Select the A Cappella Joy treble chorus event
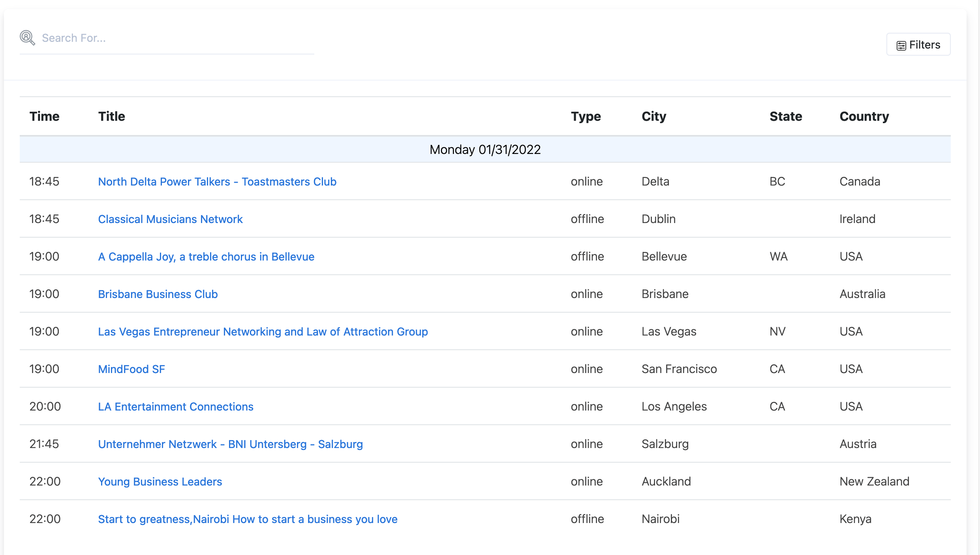The image size is (980, 555). [x=206, y=257]
